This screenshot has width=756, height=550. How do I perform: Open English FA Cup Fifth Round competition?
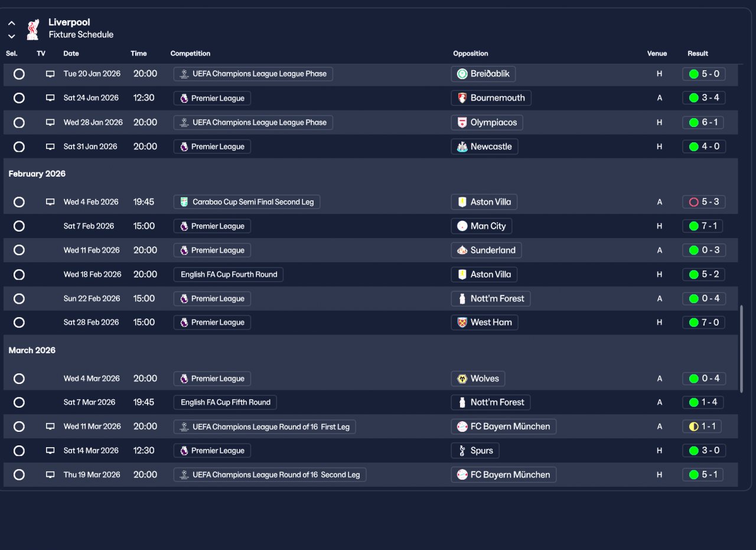click(225, 402)
